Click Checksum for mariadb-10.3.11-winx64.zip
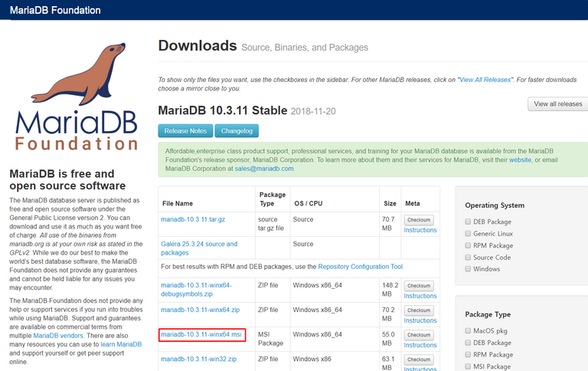 tap(419, 310)
